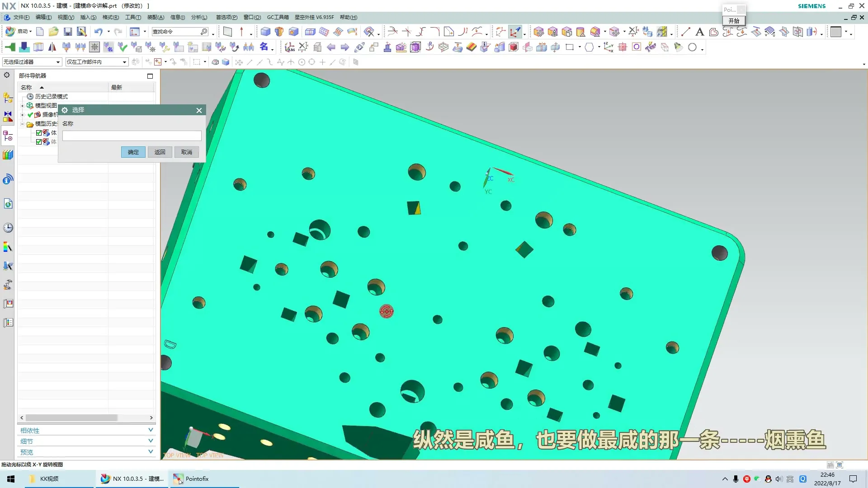
Task: Toggle the 摄像机 check mark item
Action: click(30, 115)
